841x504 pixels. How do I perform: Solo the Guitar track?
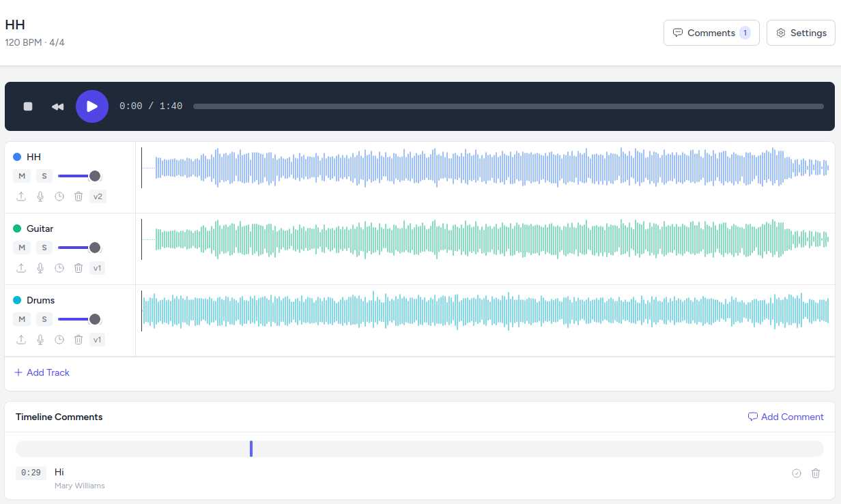coord(44,247)
